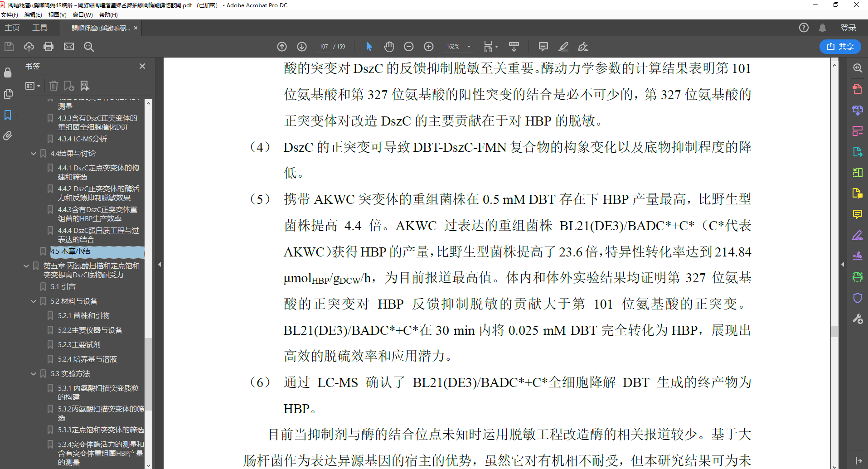The width and height of the screenshot is (868, 469).
Task: Open the File (文件) menu
Action: coord(9,15)
